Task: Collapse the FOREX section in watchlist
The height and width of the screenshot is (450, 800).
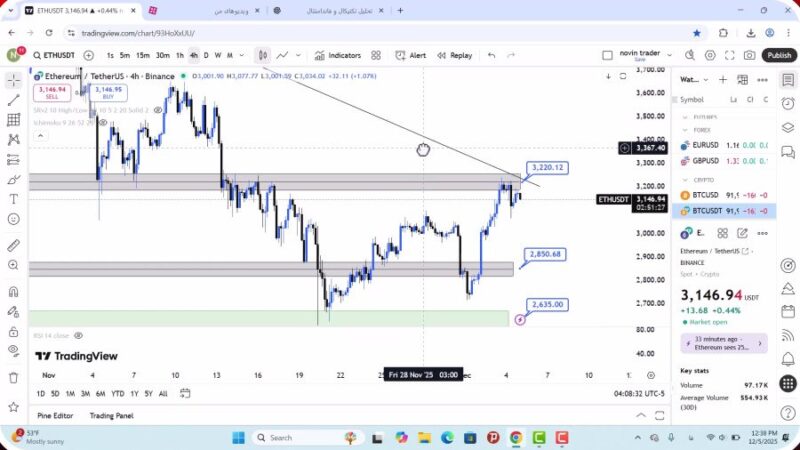Action: point(685,128)
